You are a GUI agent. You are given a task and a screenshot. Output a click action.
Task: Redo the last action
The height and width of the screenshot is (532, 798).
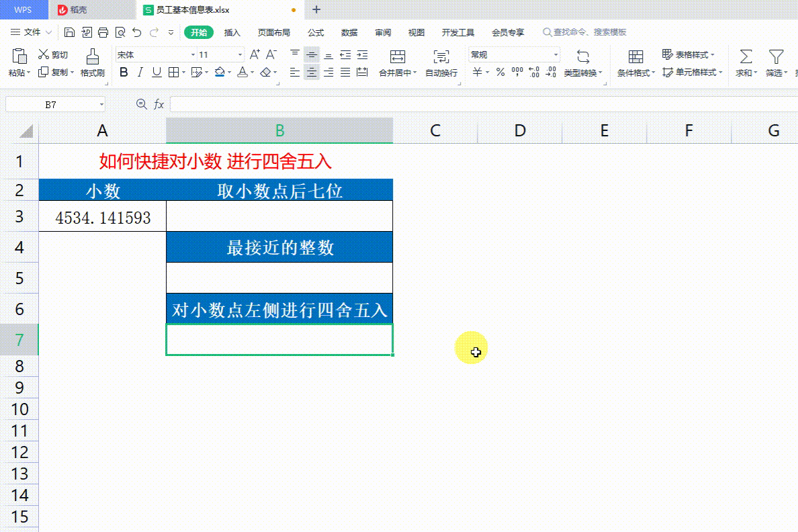tap(154, 33)
